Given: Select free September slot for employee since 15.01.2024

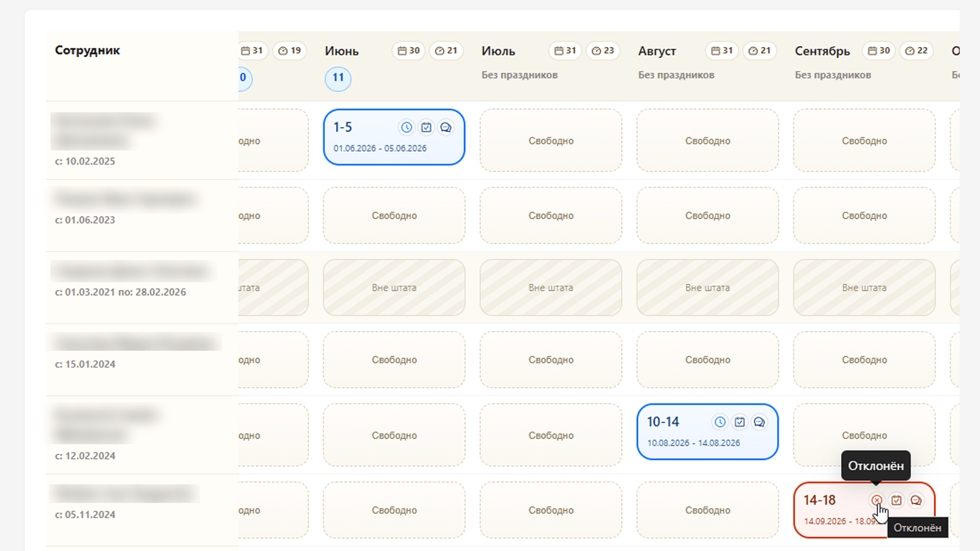Looking at the screenshot, I should click(864, 360).
